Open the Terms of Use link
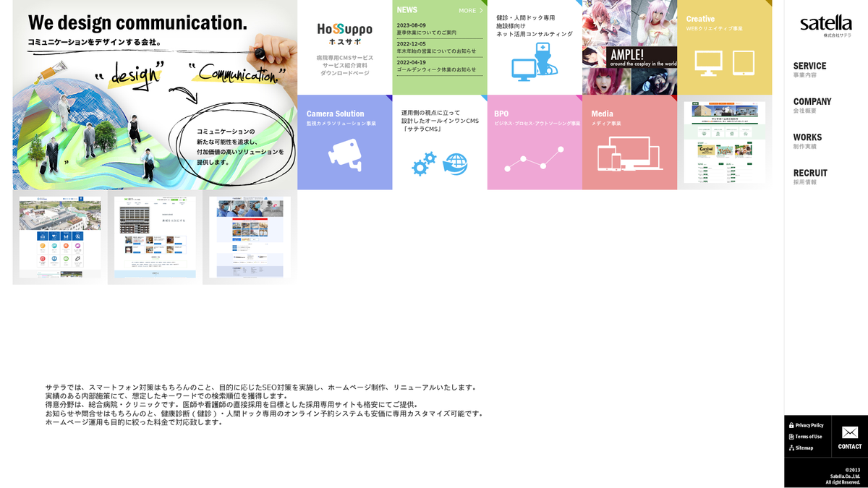868x488 pixels. pos(806,436)
